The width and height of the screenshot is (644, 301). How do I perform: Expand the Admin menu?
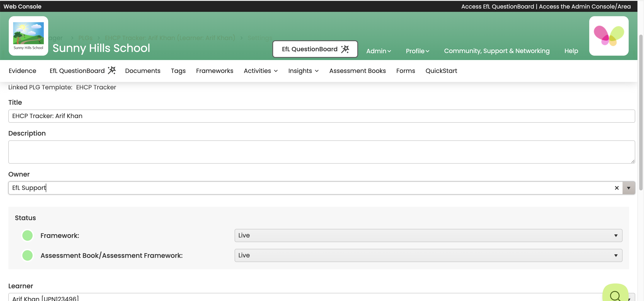click(378, 51)
